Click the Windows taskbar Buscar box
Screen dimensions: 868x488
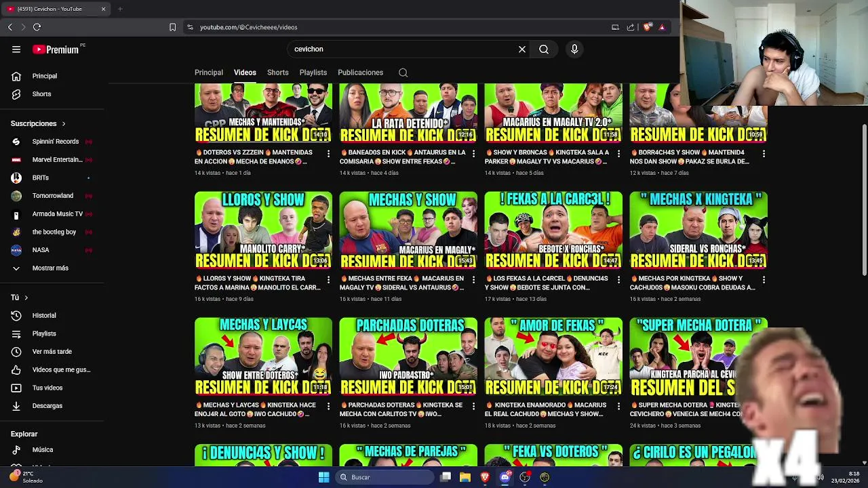coord(385,477)
